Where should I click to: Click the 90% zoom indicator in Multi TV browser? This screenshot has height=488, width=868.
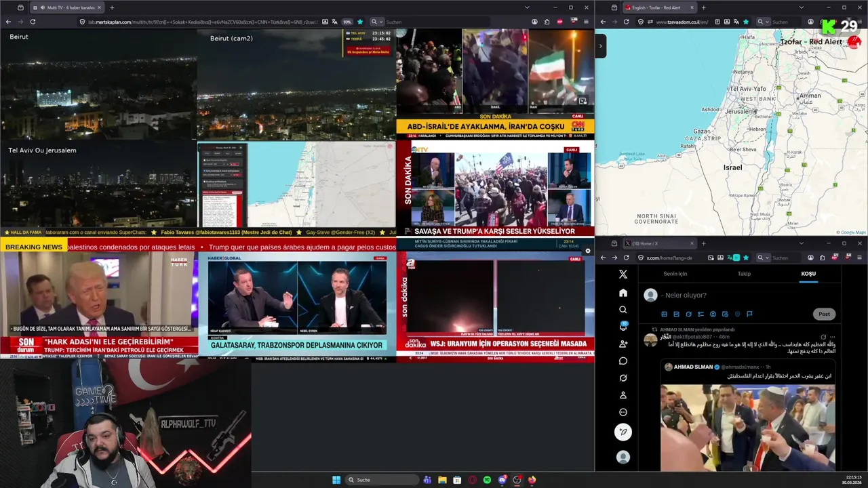click(x=347, y=22)
